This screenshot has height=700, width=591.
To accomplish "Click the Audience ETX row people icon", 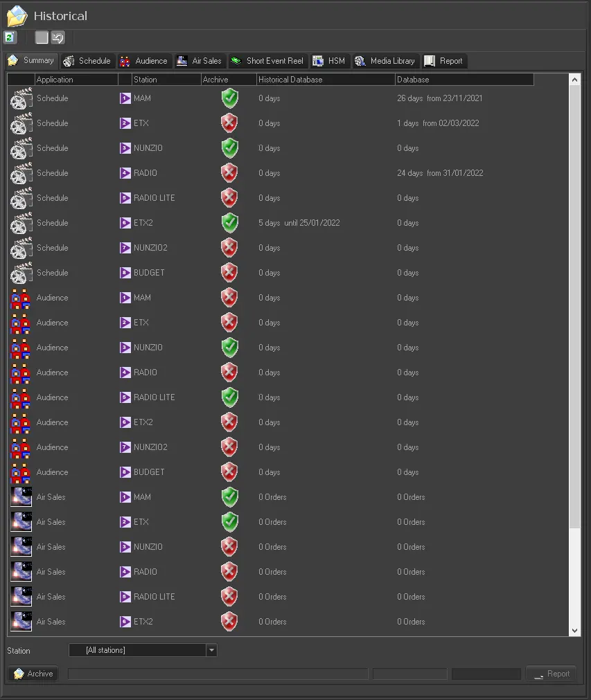I will [x=21, y=323].
